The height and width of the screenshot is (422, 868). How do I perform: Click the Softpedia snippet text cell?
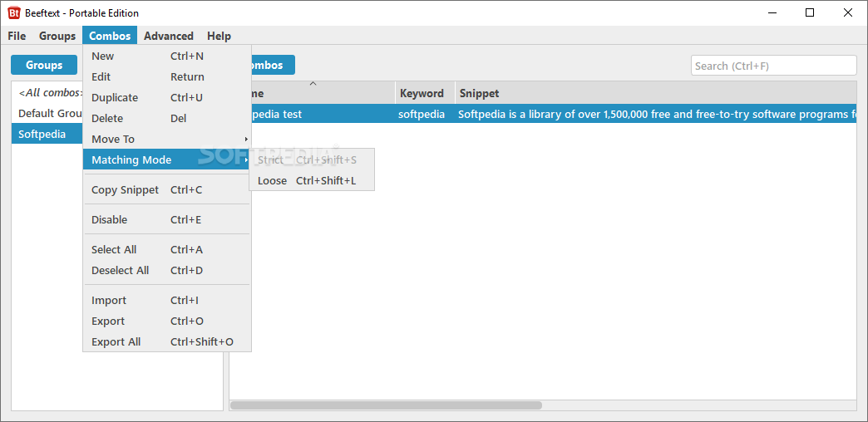656,115
